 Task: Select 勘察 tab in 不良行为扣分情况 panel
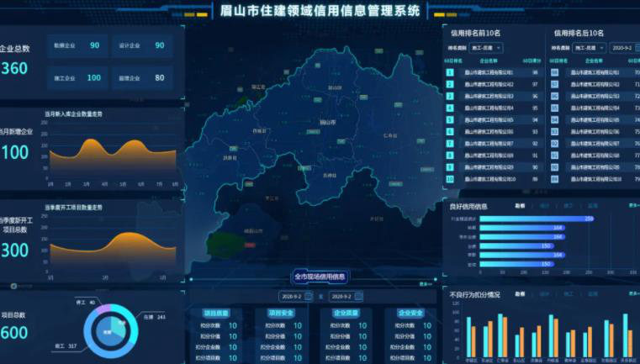(x=521, y=295)
